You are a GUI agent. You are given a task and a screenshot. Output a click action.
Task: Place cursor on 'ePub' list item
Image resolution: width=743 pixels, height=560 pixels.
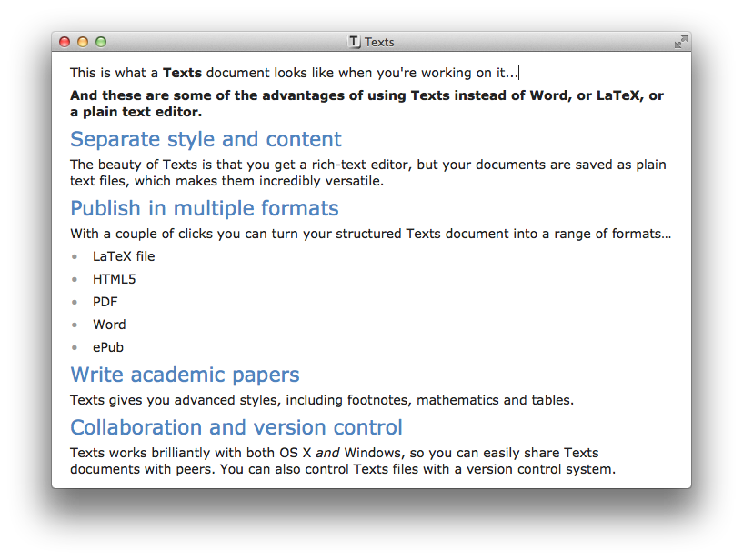coord(108,347)
